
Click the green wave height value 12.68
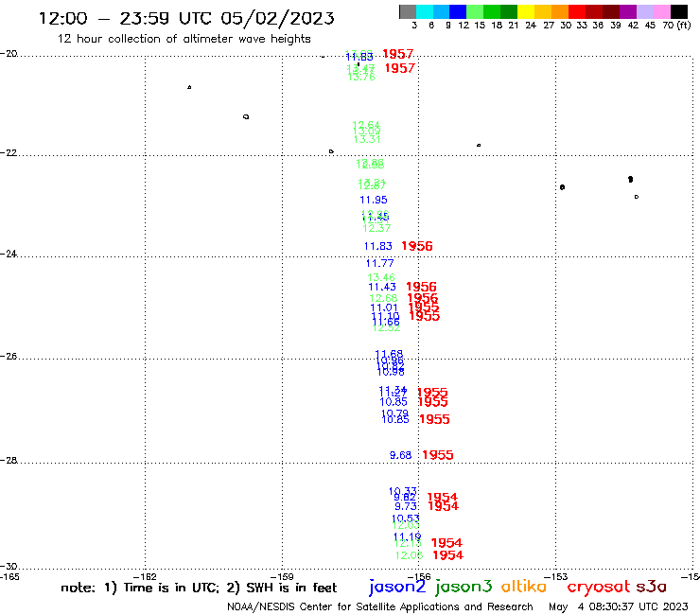click(383, 298)
